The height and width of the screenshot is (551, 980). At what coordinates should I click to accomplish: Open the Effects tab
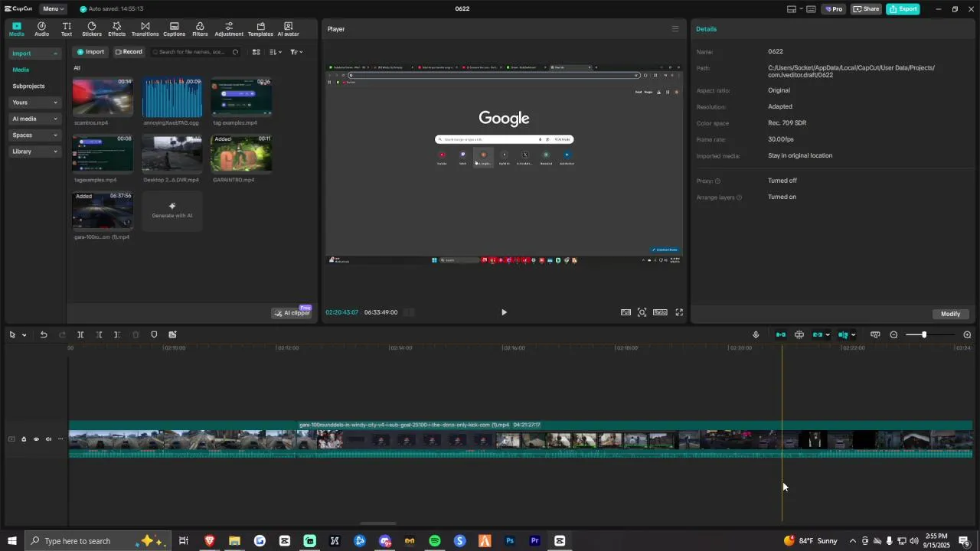coord(116,29)
